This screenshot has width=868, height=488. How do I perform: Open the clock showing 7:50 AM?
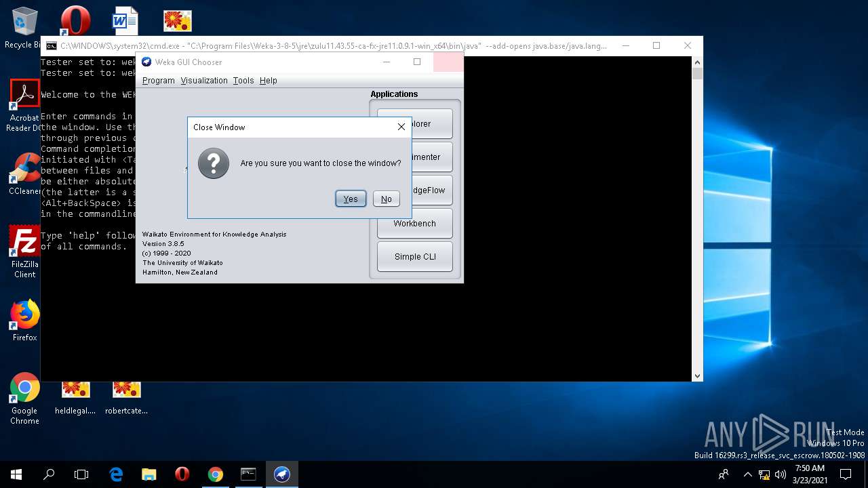tap(810, 474)
